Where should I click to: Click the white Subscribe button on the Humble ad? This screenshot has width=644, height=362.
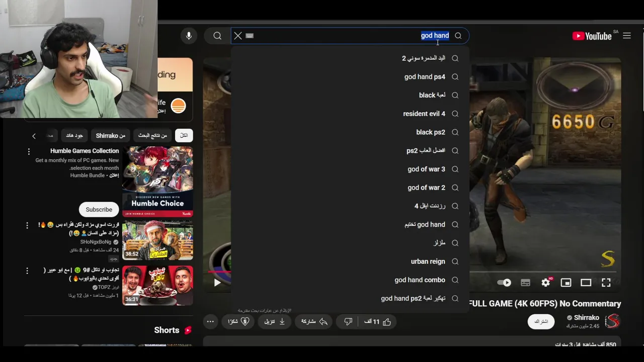tap(99, 210)
